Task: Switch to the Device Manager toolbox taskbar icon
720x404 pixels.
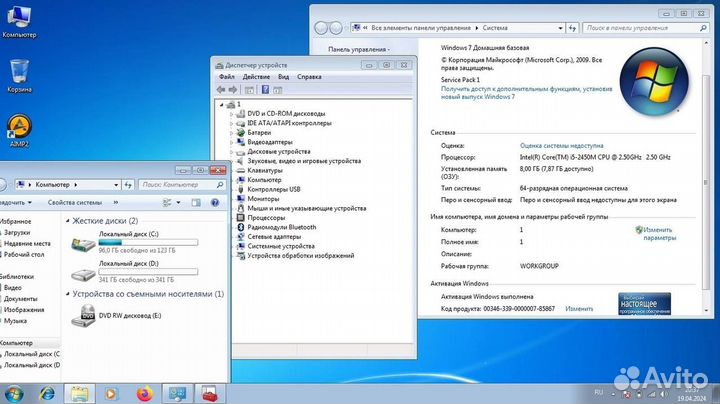Action: pyautogui.click(x=210, y=394)
